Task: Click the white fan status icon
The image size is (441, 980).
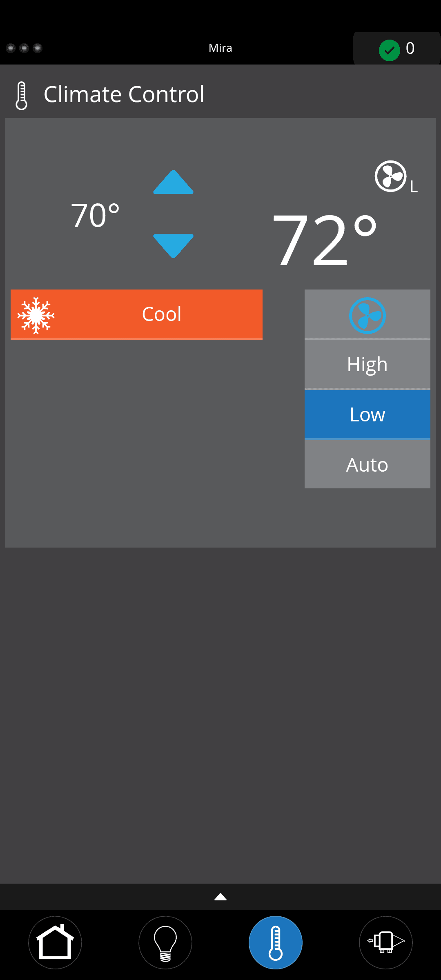Action: [391, 176]
